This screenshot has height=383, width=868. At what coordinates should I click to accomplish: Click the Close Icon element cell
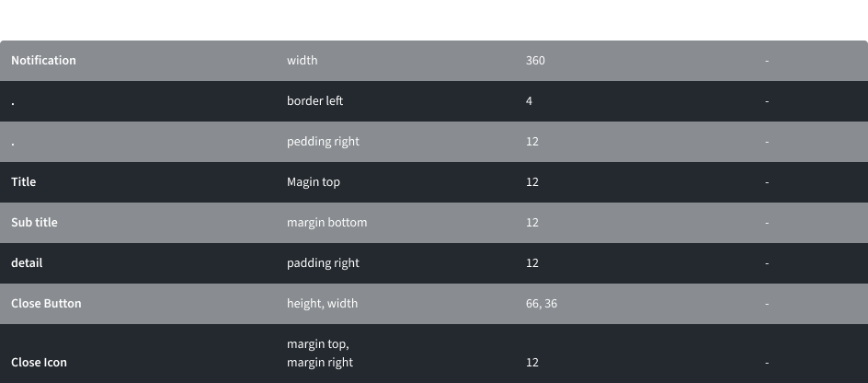pyautogui.click(x=39, y=363)
